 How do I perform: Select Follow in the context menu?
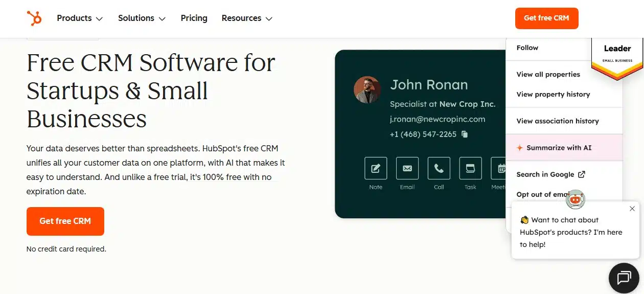[x=527, y=48]
